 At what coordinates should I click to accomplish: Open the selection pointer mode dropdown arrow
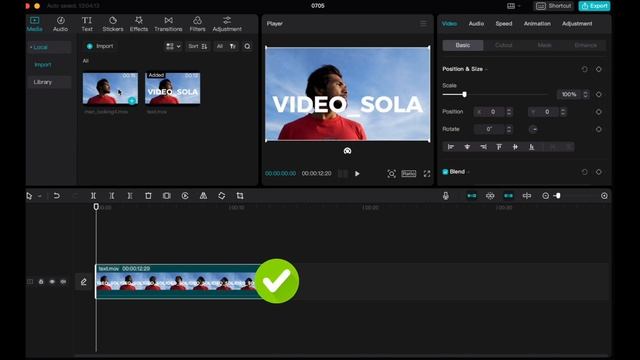40,196
